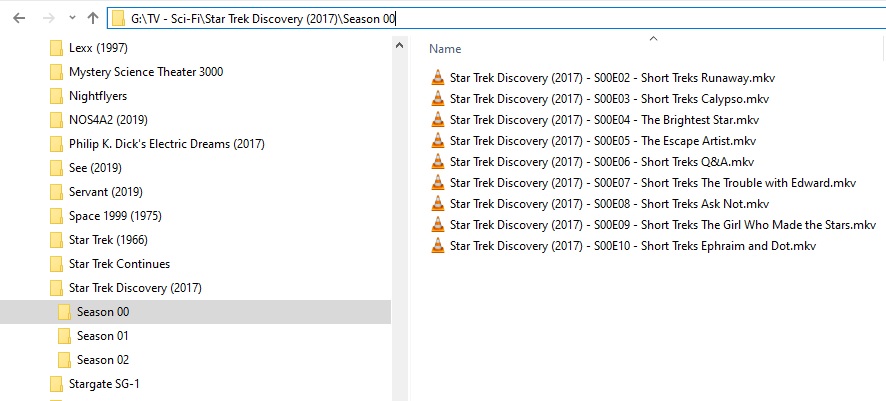Select file Short Treks Q&A.mkv

[x=602, y=162]
